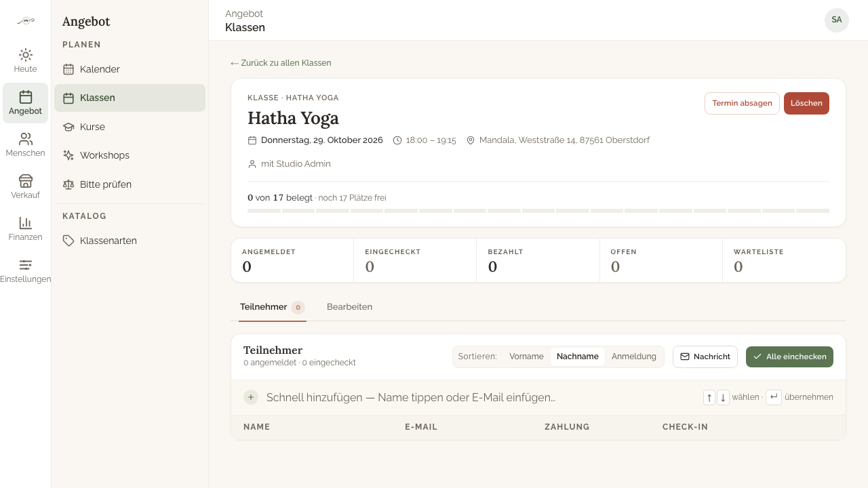
Task: Open Einstellungen sliders icon
Action: [26, 265]
